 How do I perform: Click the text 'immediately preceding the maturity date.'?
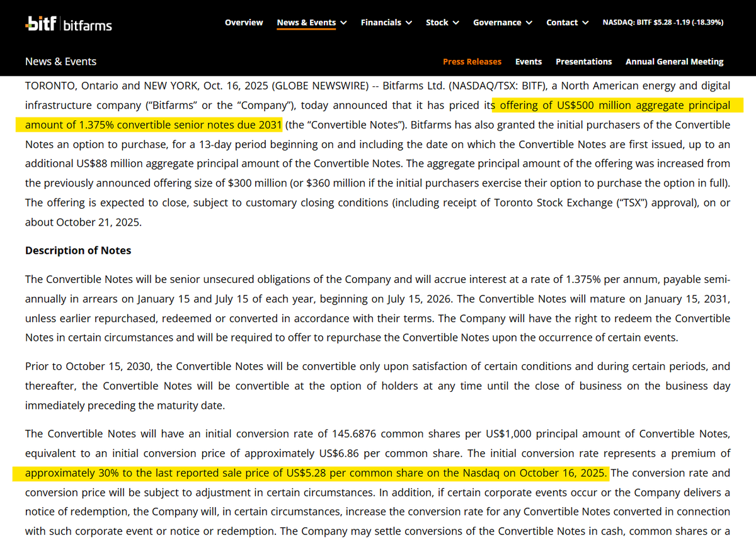(x=125, y=405)
